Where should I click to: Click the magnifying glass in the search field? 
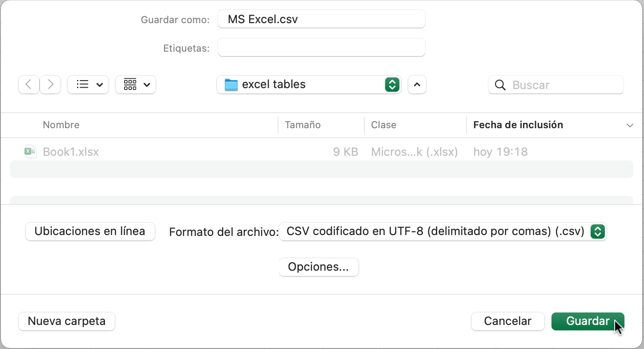click(500, 85)
